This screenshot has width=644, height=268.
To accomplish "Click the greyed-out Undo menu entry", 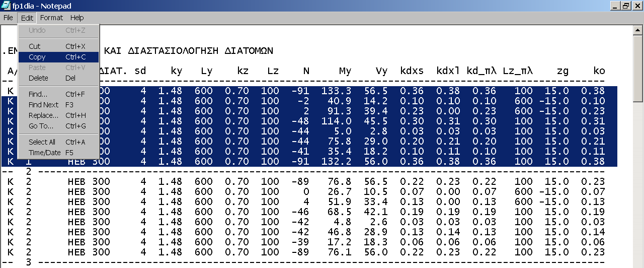I will 58,30.
